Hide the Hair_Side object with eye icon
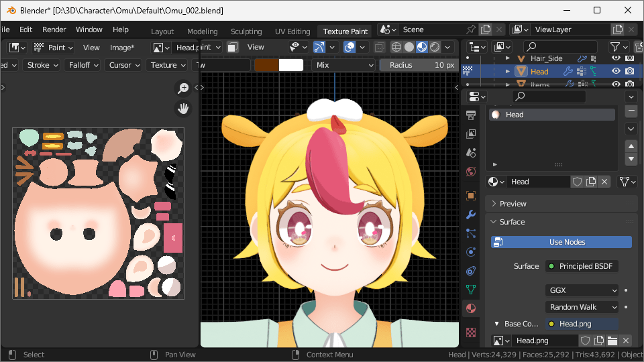The height and width of the screenshot is (362, 644). click(616, 58)
